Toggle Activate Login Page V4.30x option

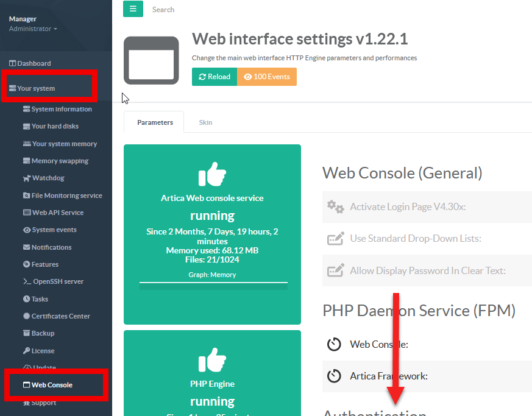(407, 206)
